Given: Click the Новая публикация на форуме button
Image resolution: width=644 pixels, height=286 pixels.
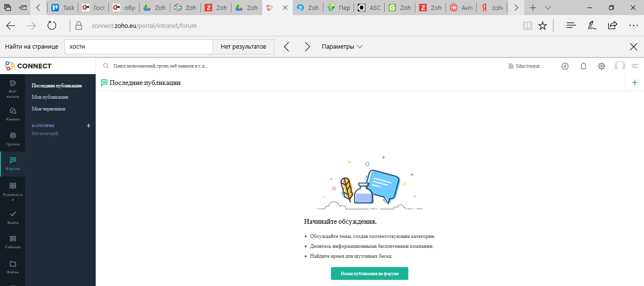Looking at the screenshot, I should pos(369,273).
